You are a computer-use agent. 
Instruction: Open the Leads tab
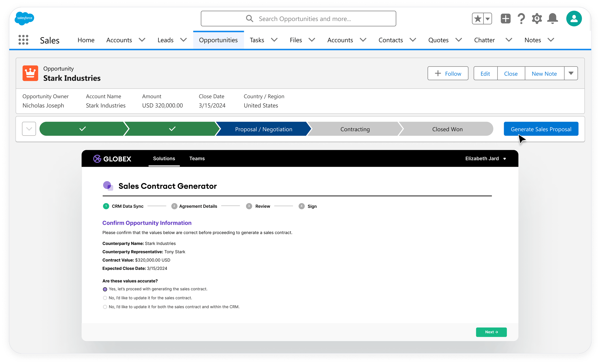(x=165, y=40)
